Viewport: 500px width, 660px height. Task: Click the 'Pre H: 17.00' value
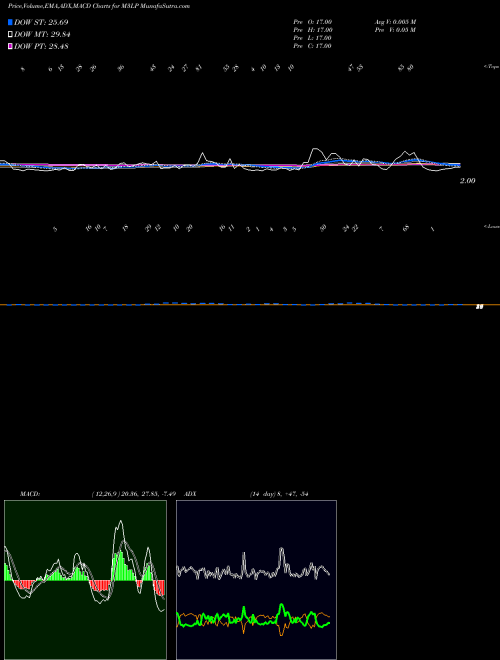click(x=313, y=30)
